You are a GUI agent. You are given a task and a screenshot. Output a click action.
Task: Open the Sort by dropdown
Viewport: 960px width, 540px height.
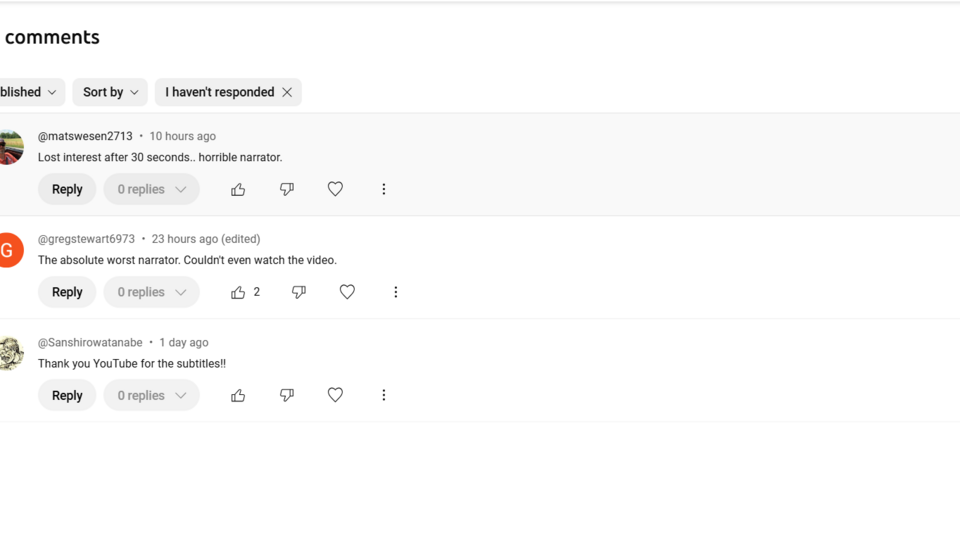click(110, 92)
